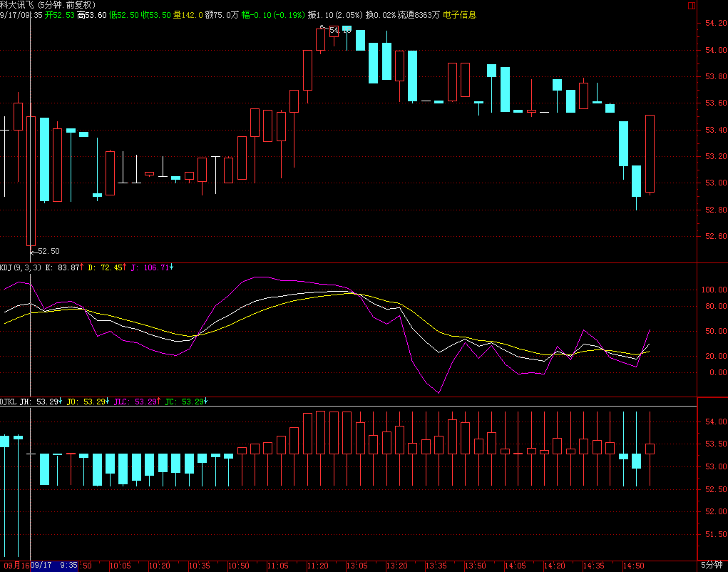
Task: Open the KDJ(9,3,3) indicator label
Action: pos(21,267)
